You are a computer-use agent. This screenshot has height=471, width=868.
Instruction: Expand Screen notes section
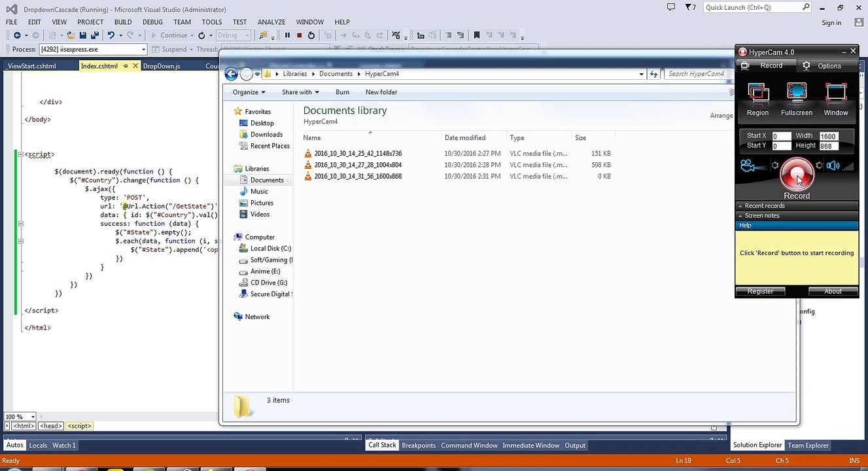coord(797,215)
